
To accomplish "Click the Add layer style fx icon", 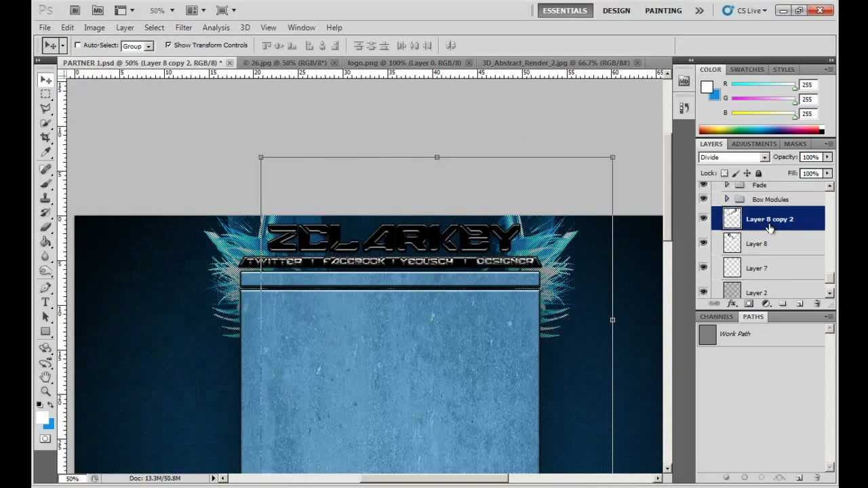I will click(732, 304).
